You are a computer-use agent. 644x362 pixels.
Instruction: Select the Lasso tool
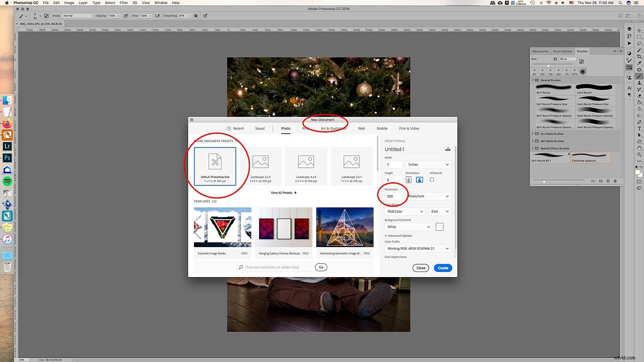[x=640, y=43]
